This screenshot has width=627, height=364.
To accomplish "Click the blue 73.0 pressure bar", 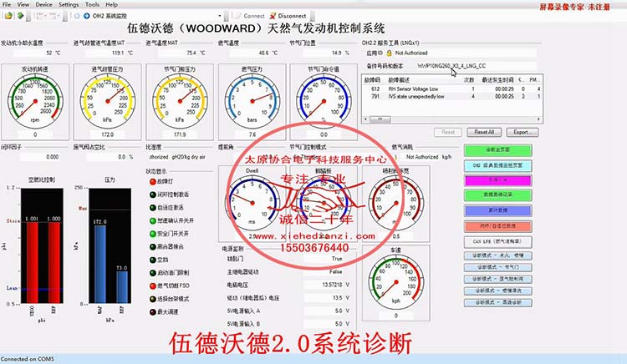I will click(x=122, y=287).
